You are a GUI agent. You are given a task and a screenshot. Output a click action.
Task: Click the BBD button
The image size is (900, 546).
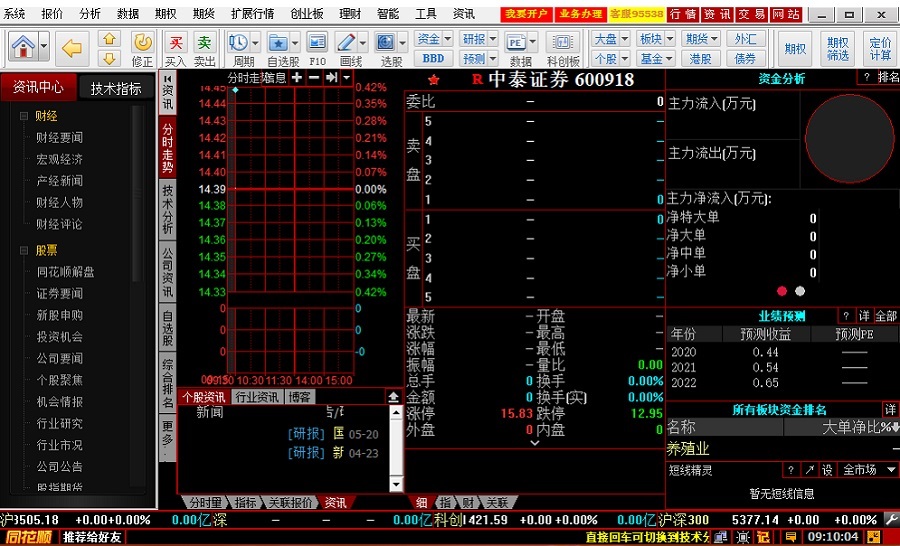[x=433, y=58]
